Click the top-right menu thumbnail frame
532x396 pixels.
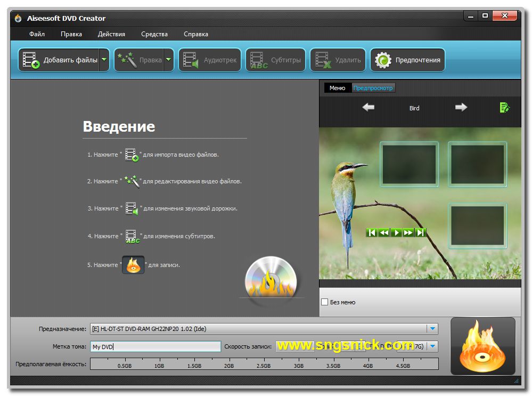(477, 164)
